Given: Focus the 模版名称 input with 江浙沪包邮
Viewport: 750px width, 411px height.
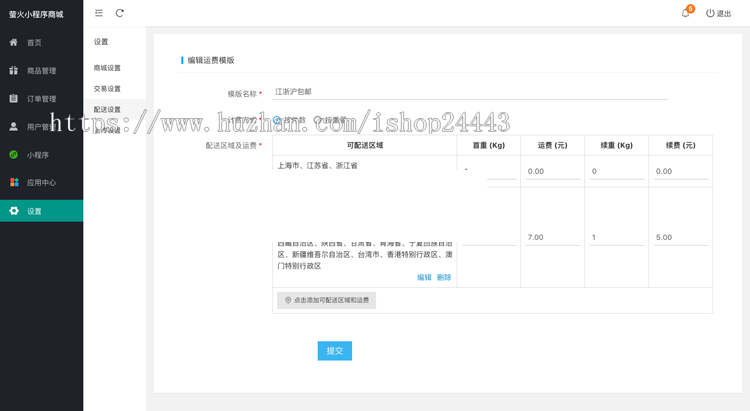Looking at the screenshot, I should tap(470, 91).
